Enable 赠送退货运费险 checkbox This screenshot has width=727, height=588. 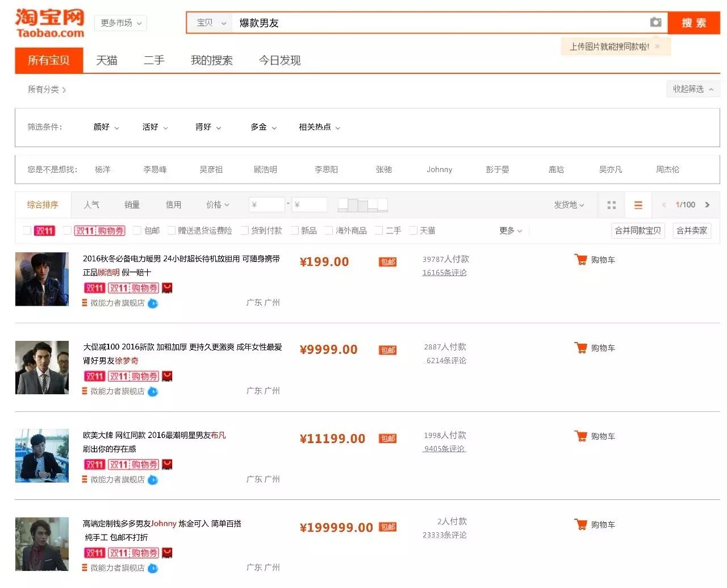(171, 231)
